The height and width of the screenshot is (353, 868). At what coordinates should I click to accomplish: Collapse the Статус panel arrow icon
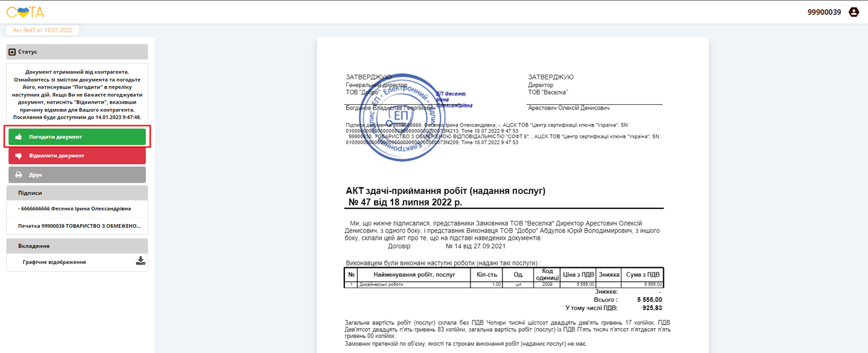click(x=12, y=52)
